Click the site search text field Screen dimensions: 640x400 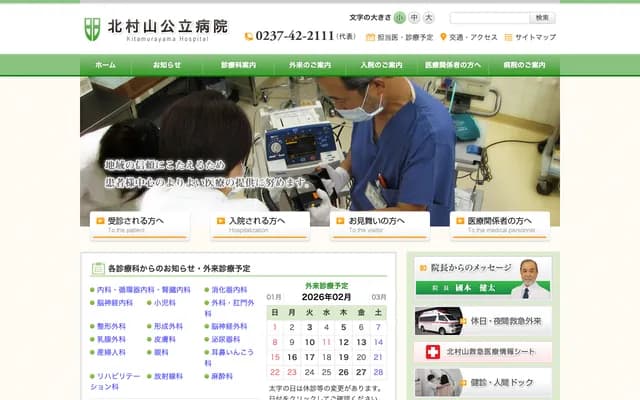click(x=489, y=18)
